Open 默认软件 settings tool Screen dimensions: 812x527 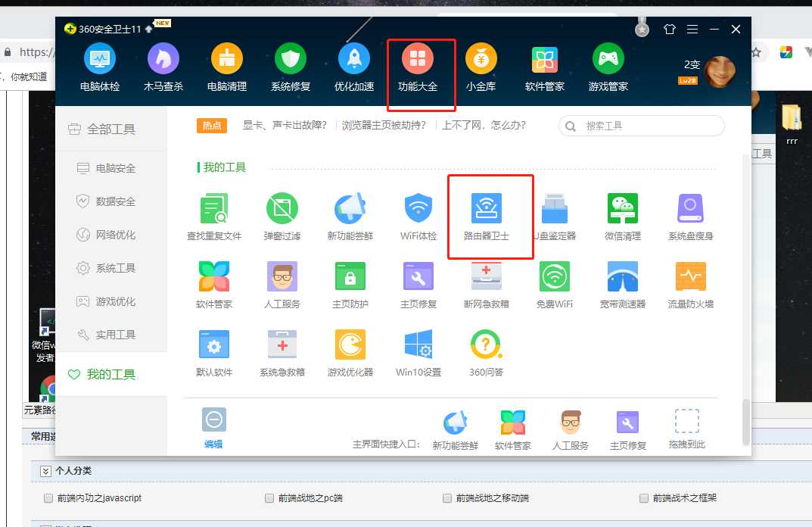pos(214,354)
